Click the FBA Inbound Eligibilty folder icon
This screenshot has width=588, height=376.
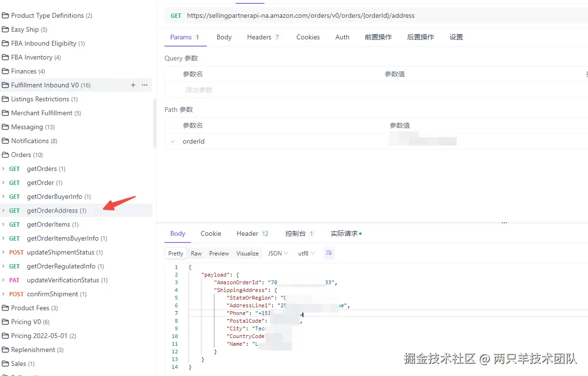pos(5,43)
